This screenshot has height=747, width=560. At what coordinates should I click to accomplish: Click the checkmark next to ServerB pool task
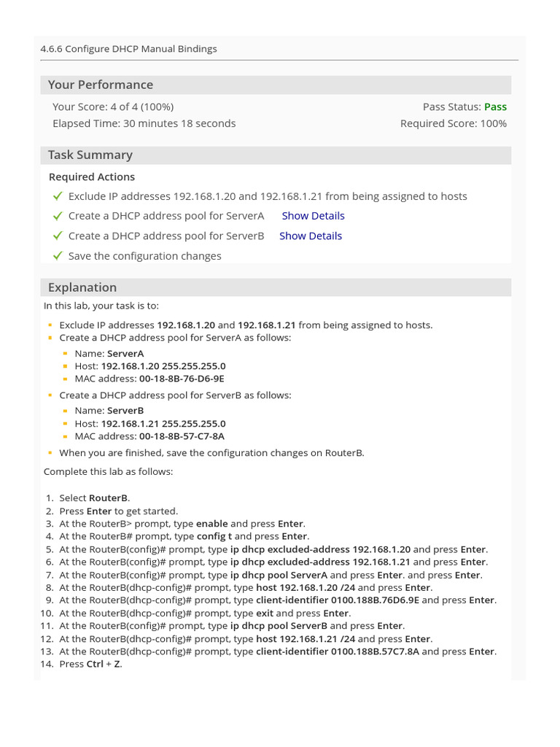(58, 236)
